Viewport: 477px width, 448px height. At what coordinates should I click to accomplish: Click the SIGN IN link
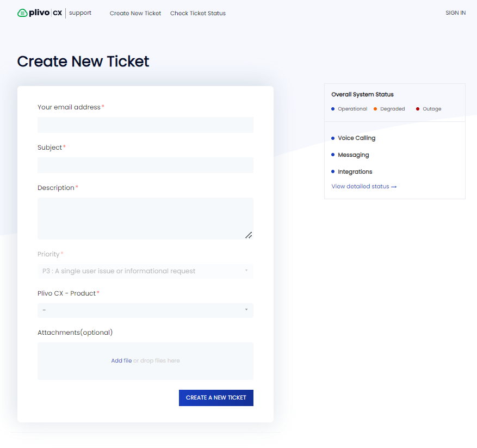point(455,13)
